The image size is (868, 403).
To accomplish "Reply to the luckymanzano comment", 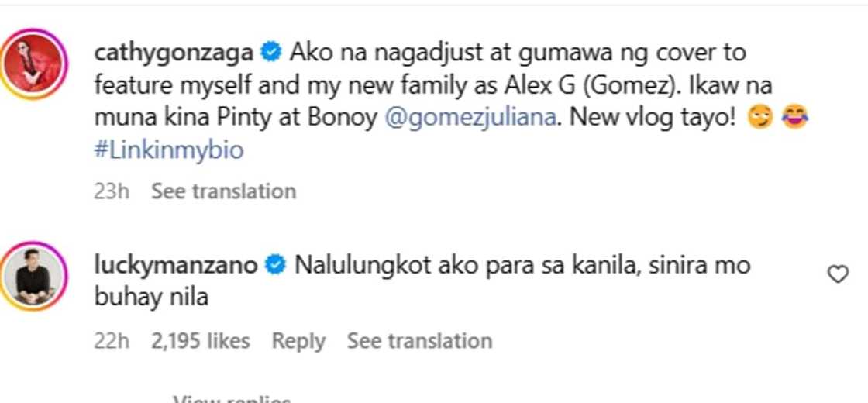I will pos(298,340).
